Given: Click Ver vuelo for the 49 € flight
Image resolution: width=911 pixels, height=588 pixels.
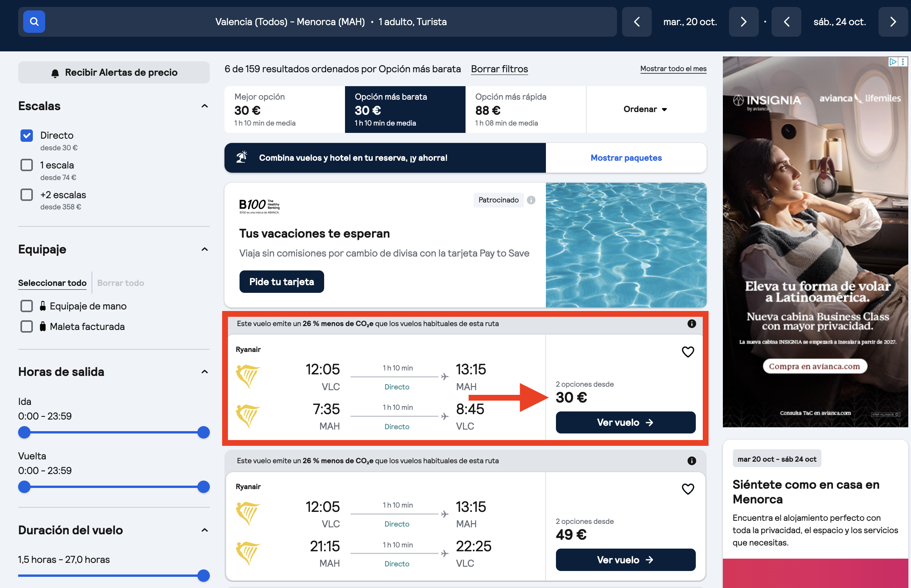Looking at the screenshot, I should [625, 560].
